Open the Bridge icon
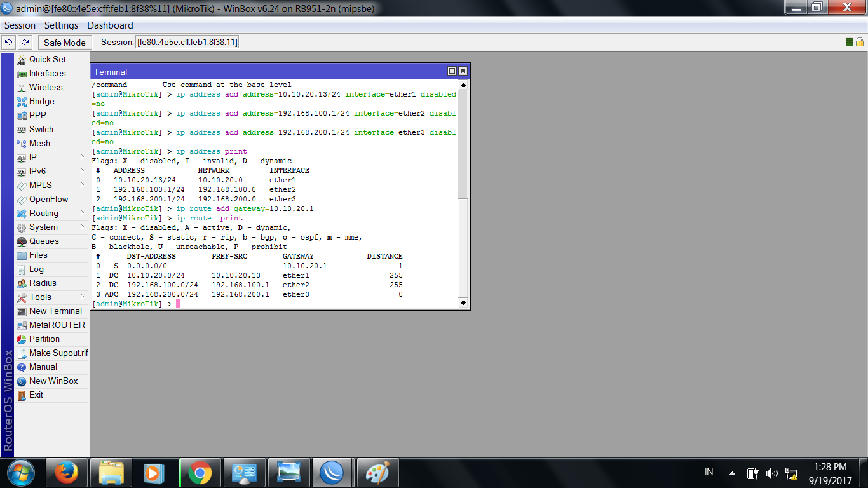This screenshot has width=868, height=488. click(x=22, y=101)
